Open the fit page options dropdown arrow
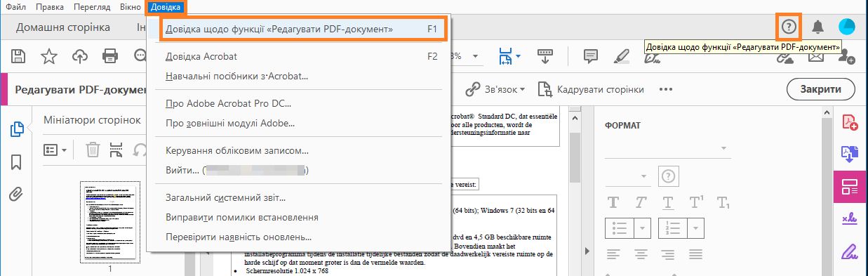868x276 pixels. tap(519, 56)
